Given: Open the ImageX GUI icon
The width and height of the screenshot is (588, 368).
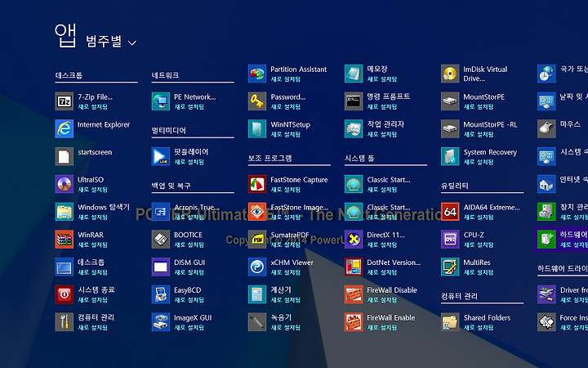Looking at the screenshot, I should [161, 322].
